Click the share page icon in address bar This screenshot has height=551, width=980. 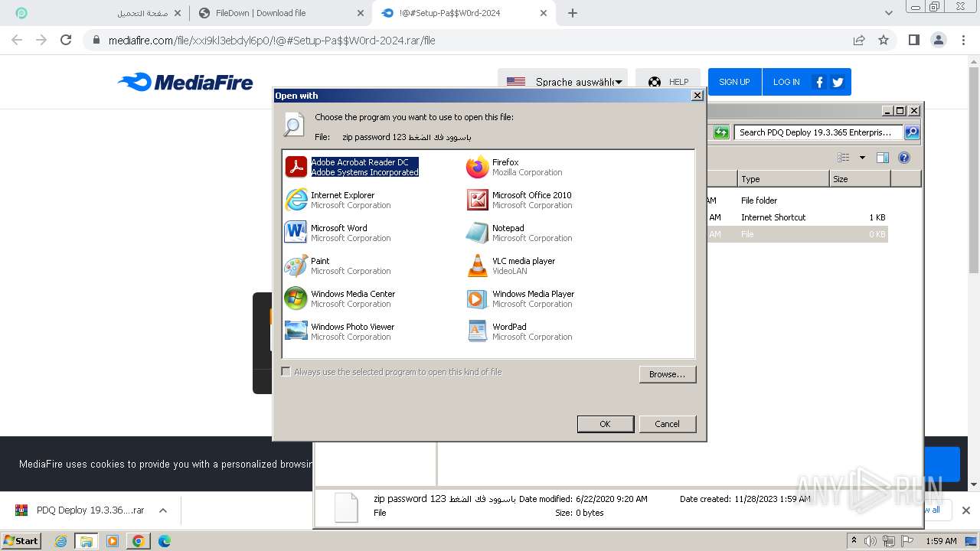pos(859,40)
